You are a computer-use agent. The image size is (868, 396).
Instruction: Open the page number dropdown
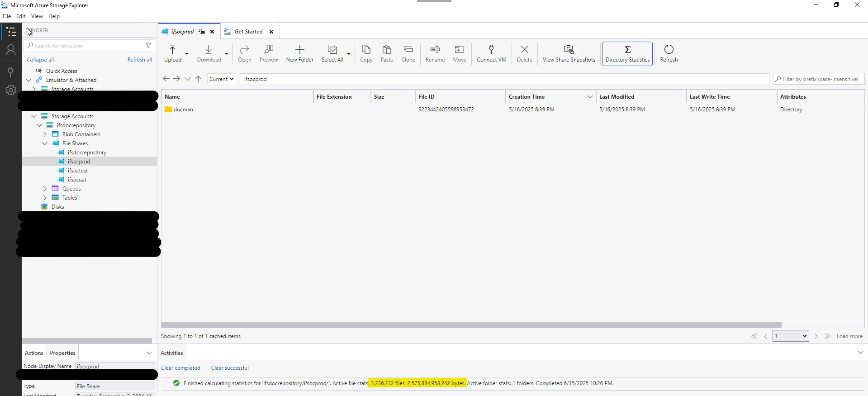791,336
